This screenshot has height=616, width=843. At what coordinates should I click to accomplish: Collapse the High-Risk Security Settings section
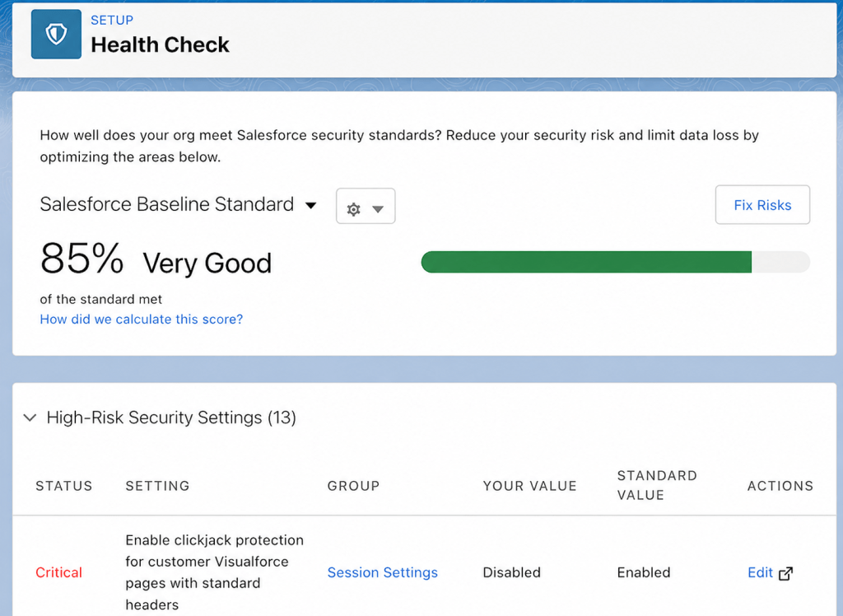tap(30, 418)
